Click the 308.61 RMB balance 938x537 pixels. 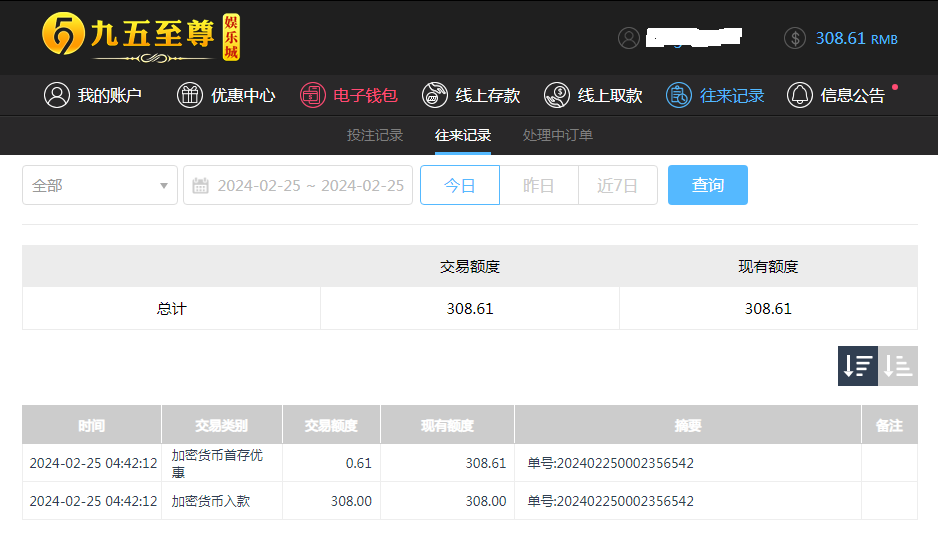857,39
